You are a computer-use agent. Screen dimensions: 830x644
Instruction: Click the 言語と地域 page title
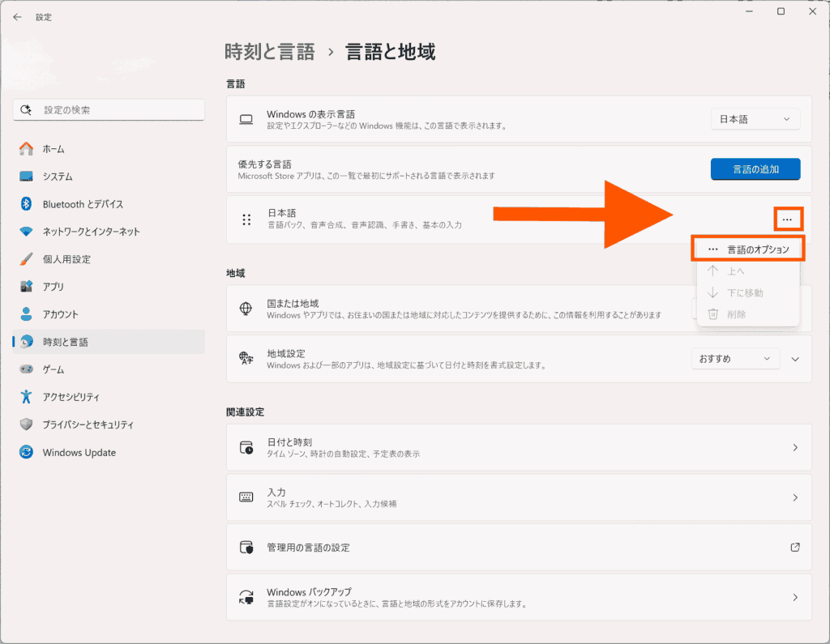pyautogui.click(x=391, y=52)
